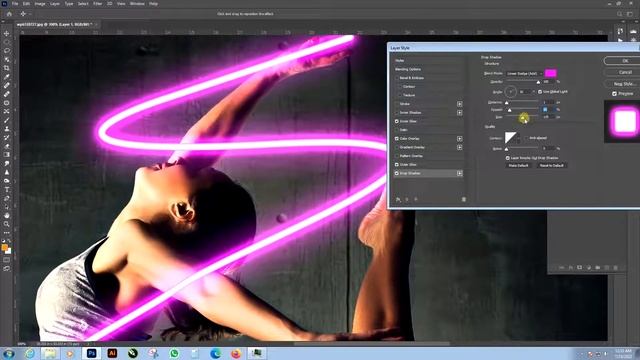Open Photoshop from the Windows taskbar

point(91,353)
